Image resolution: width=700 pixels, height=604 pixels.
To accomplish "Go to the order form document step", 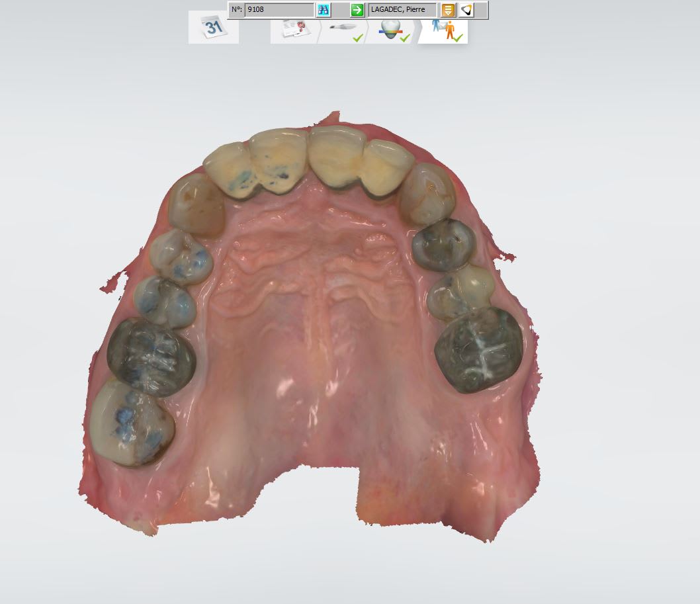I will click(x=294, y=29).
